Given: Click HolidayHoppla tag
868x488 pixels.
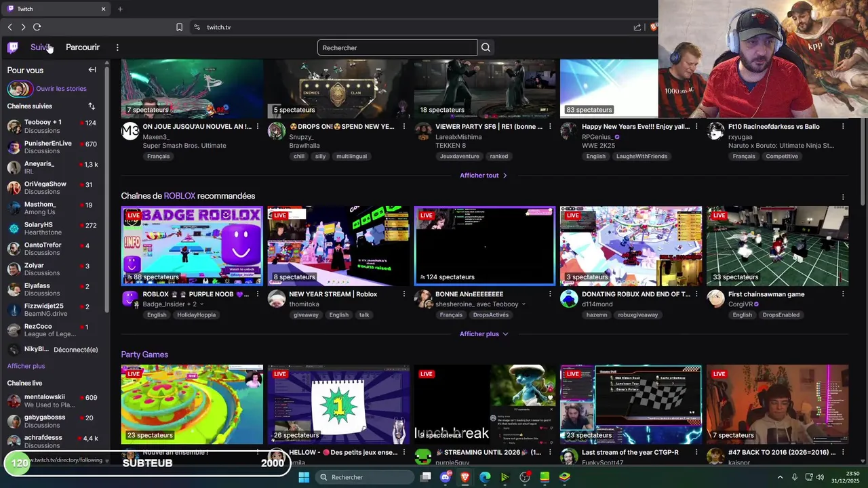Looking at the screenshot, I should [196, 315].
